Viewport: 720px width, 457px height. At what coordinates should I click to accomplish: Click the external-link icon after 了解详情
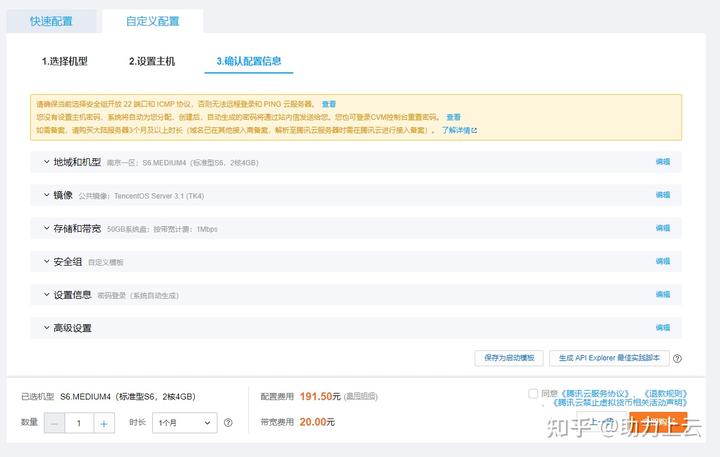tap(474, 131)
